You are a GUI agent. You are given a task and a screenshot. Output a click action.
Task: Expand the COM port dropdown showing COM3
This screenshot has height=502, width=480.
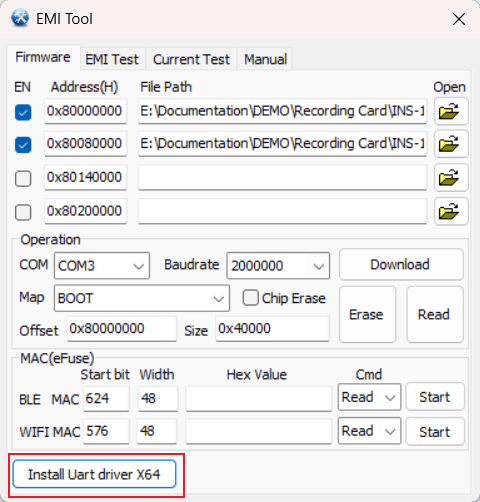pyautogui.click(x=102, y=266)
